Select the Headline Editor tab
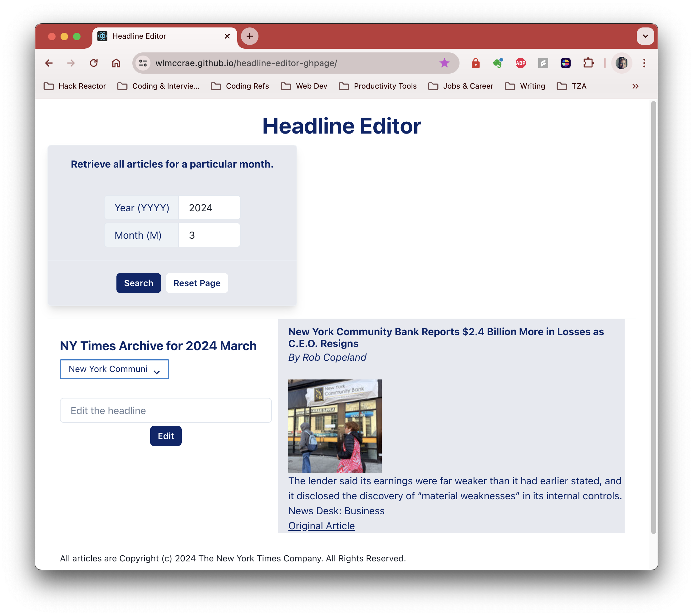693x616 pixels. [x=165, y=36]
